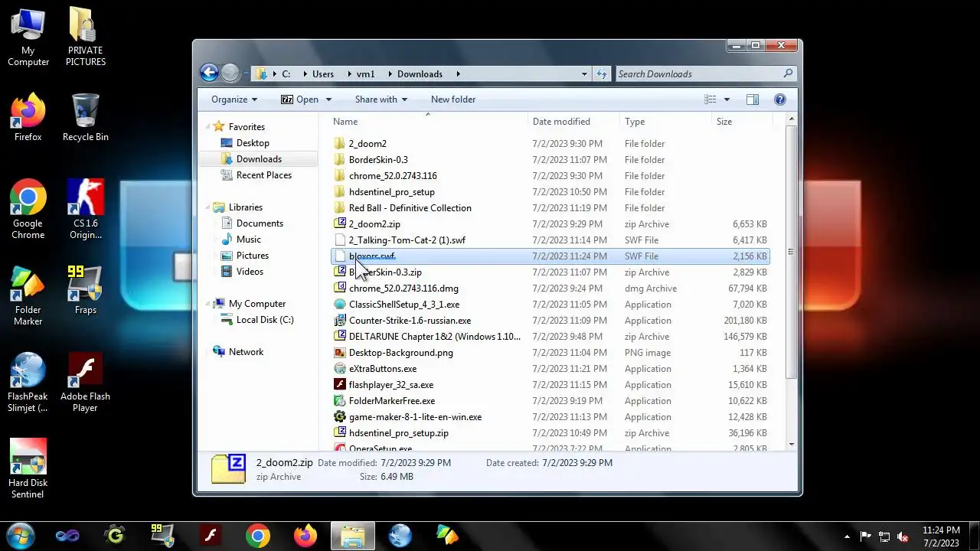Screen dimensions: 980x551
Task: Open Folder Marker desktop shortcut
Action: pos(28,295)
